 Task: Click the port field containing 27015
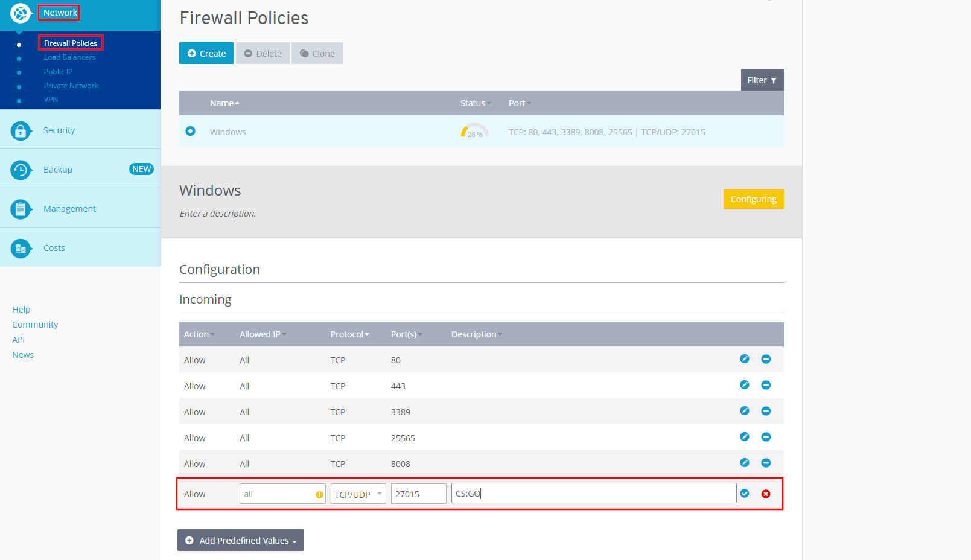418,494
